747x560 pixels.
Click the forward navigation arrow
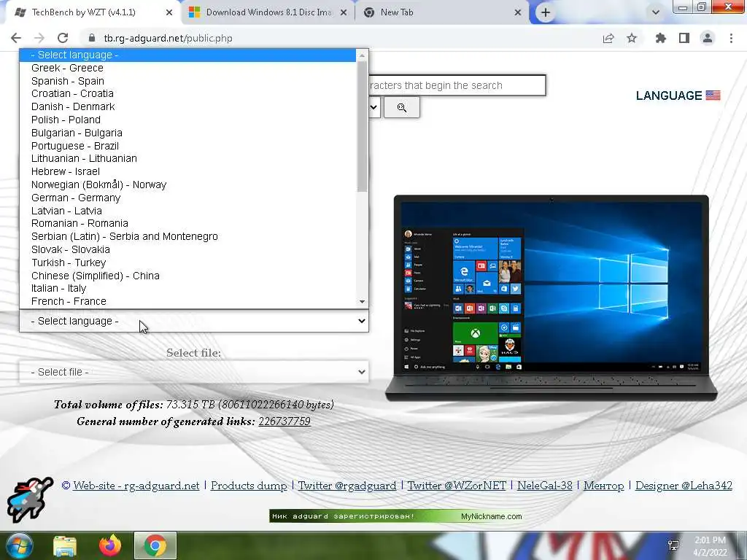39,38
